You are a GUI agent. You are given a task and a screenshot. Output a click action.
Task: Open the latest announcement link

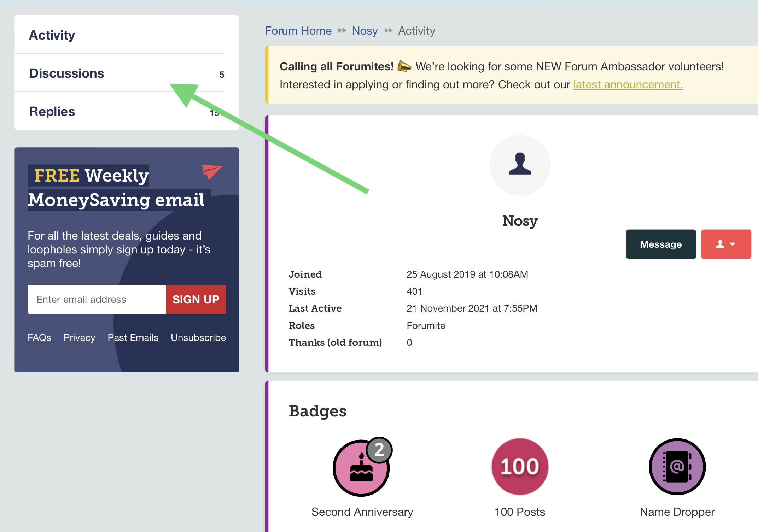pos(628,84)
